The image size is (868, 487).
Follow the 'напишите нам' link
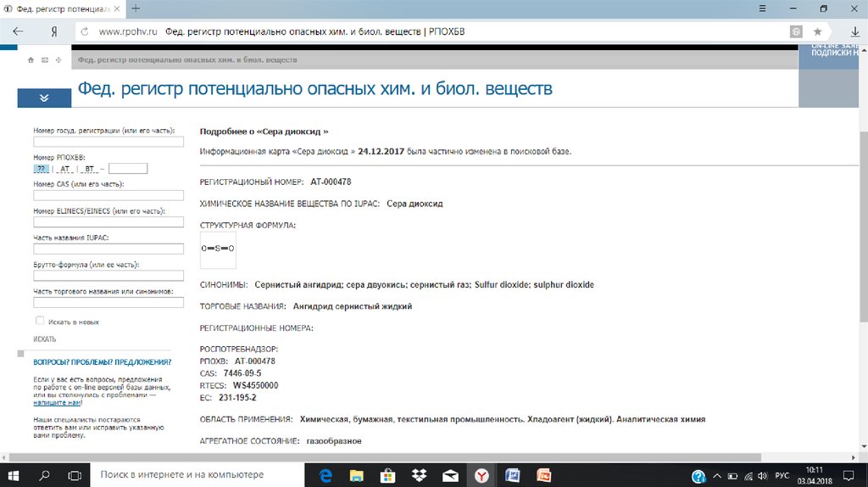(58, 403)
